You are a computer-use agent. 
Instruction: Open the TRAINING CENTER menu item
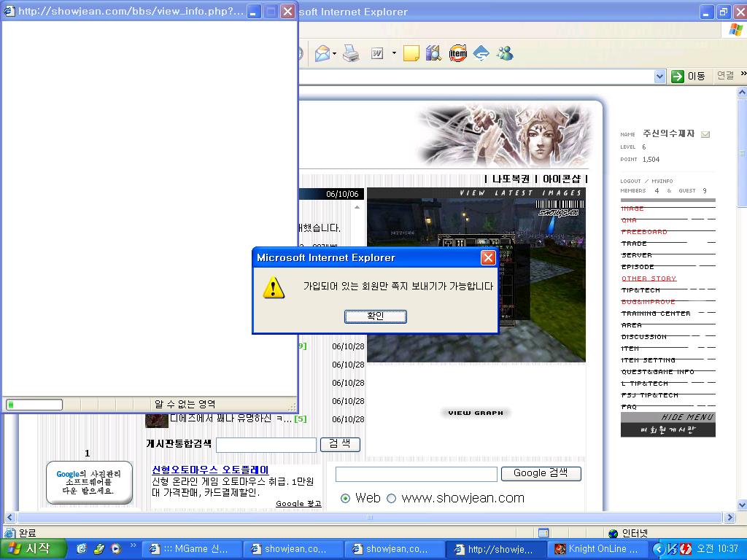point(656,314)
